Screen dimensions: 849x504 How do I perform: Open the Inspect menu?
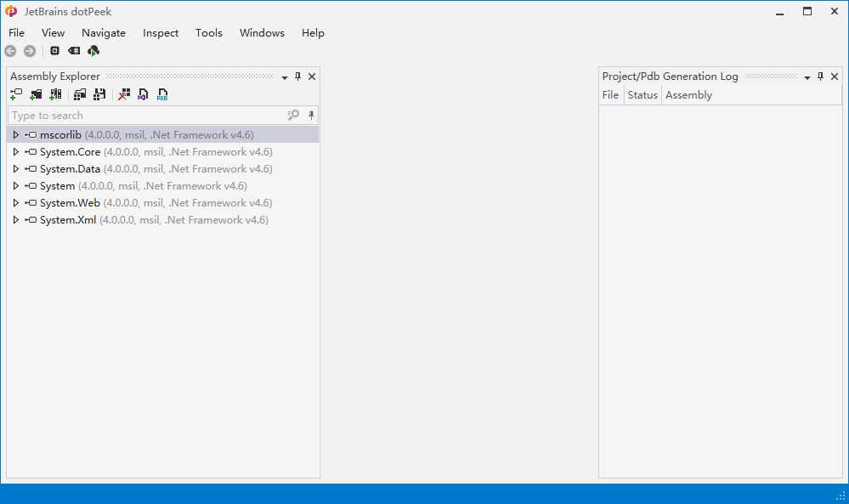tap(161, 33)
